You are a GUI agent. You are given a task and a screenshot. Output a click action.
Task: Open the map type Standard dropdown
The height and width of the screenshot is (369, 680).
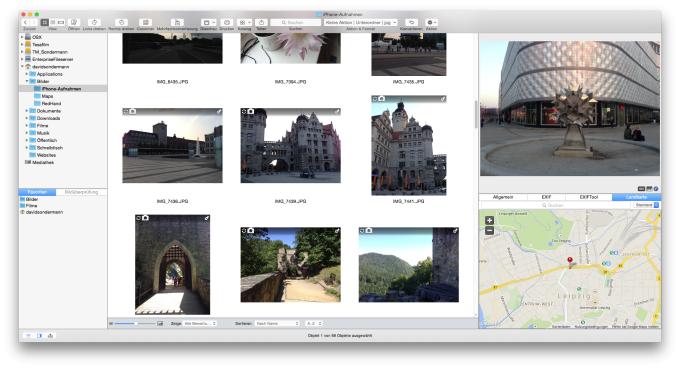[647, 205]
